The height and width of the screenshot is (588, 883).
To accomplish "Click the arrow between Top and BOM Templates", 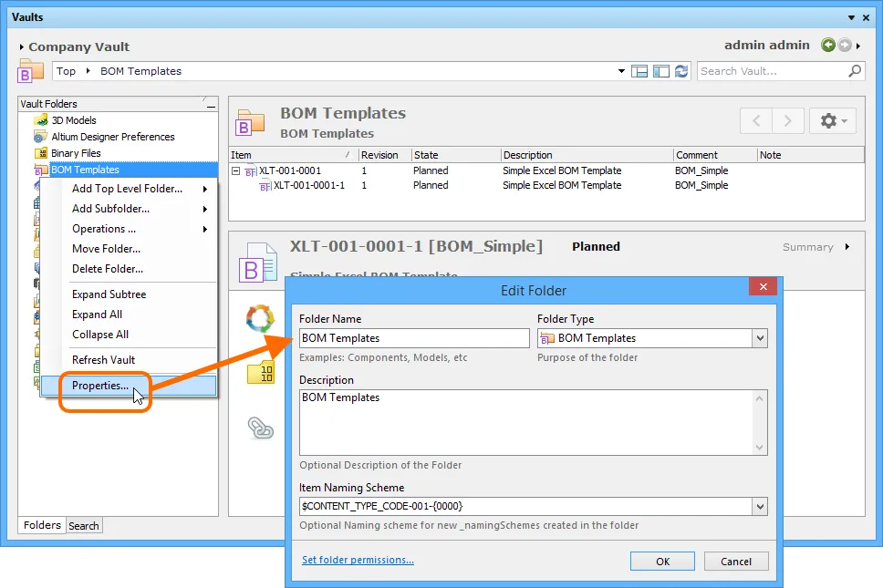I will [88, 71].
